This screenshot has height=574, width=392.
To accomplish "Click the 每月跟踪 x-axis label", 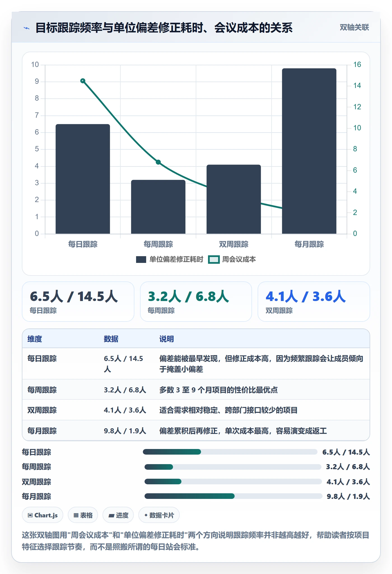I will point(309,244).
